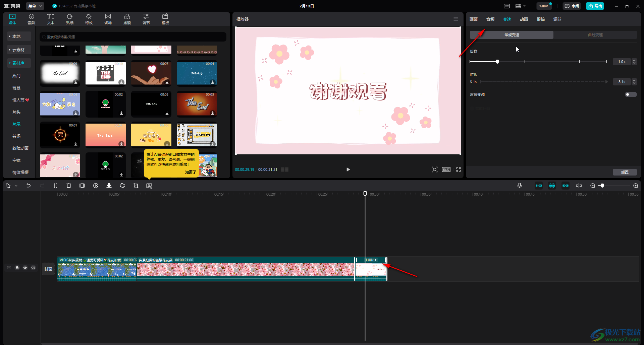Zoom out the timeline with minus icon
Image resolution: width=644 pixels, height=345 pixels.
coord(593,186)
